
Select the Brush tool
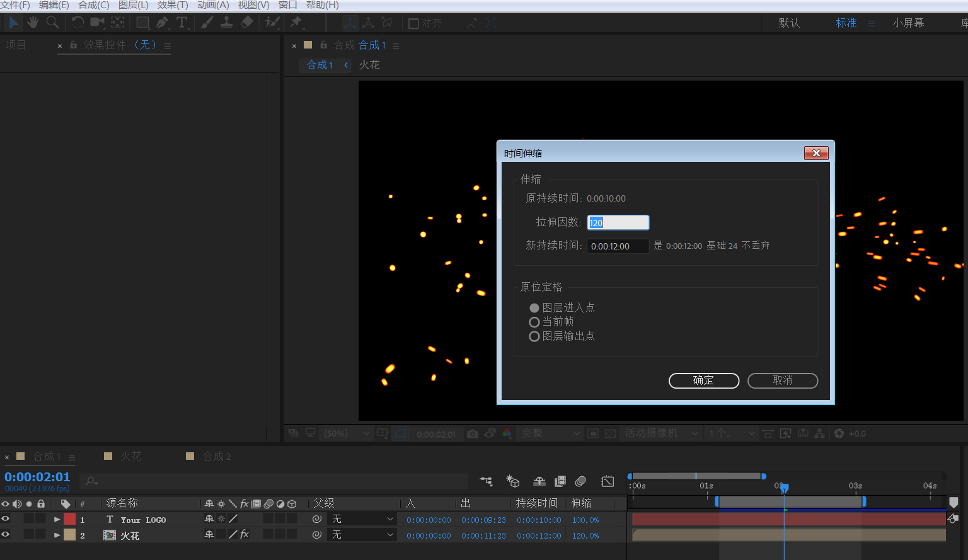[x=206, y=22]
